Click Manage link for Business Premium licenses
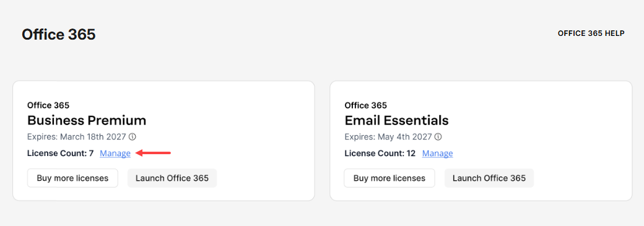 [x=115, y=154]
